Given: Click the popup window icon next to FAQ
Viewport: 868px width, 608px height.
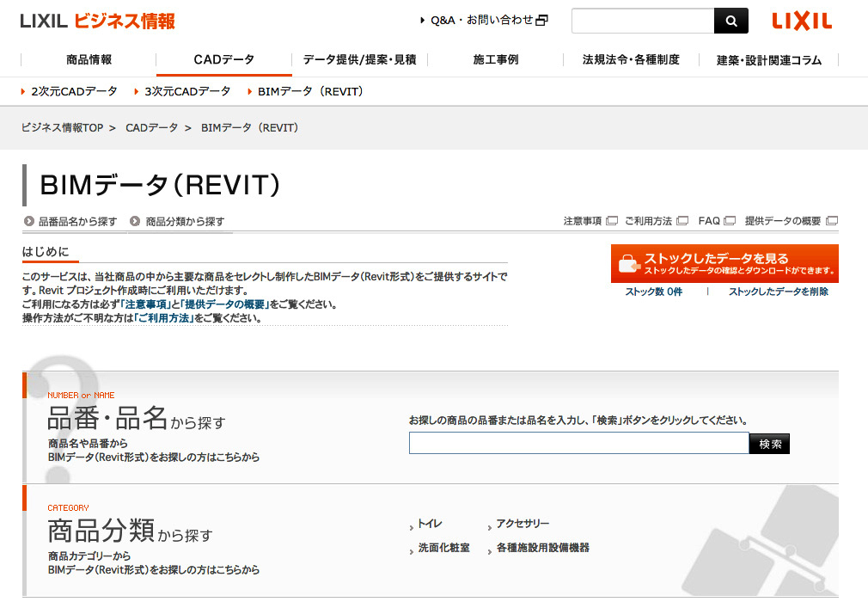Looking at the screenshot, I should 730,221.
